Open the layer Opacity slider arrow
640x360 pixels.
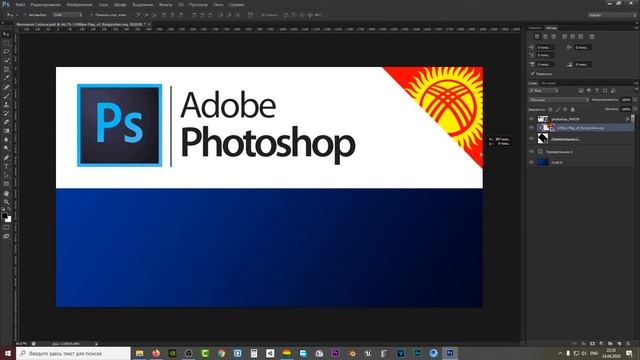[x=635, y=100]
